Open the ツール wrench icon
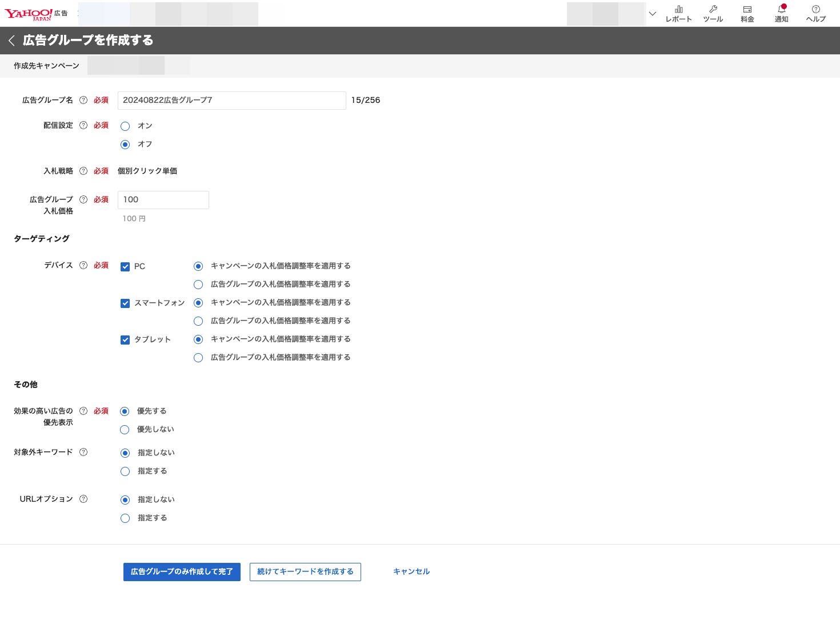The height and width of the screenshot is (632, 840). click(x=713, y=14)
